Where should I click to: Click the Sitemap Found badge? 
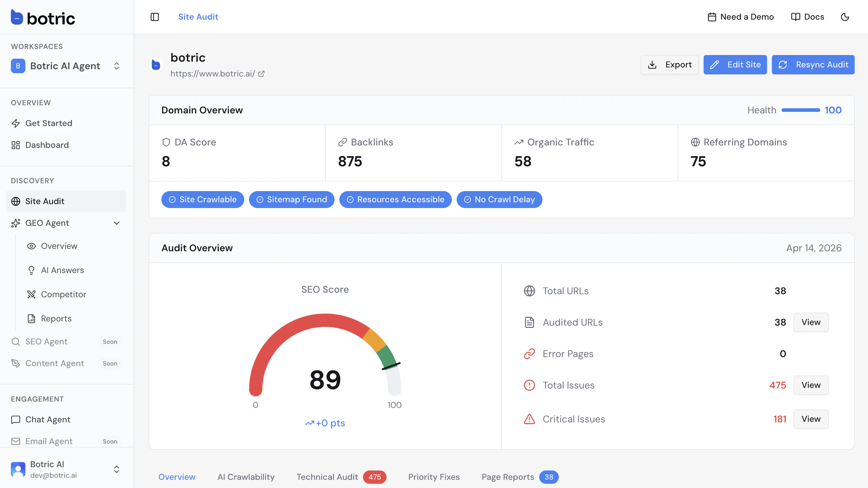[291, 200]
